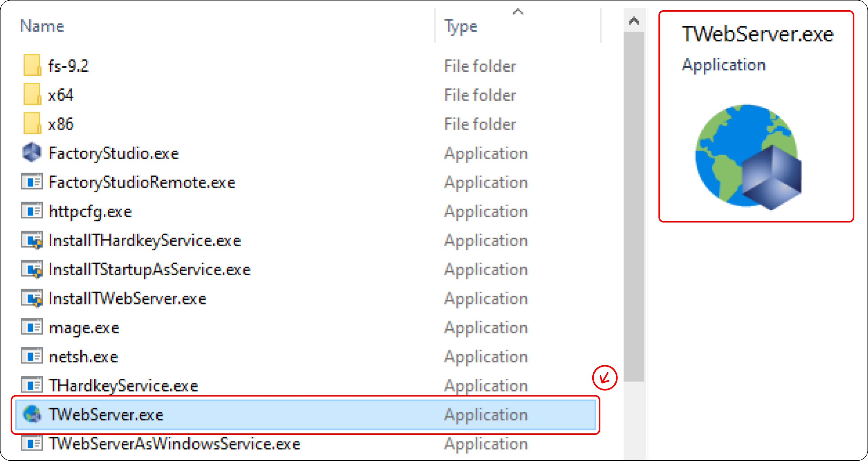Select FactoryStudio.exe file name
This screenshot has width=868, height=461.
coord(114,153)
